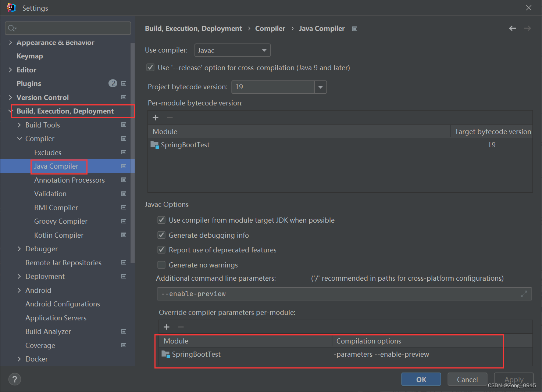Click the project icon beside Excludes
Viewport: 542px width, 392px height.
click(124, 152)
